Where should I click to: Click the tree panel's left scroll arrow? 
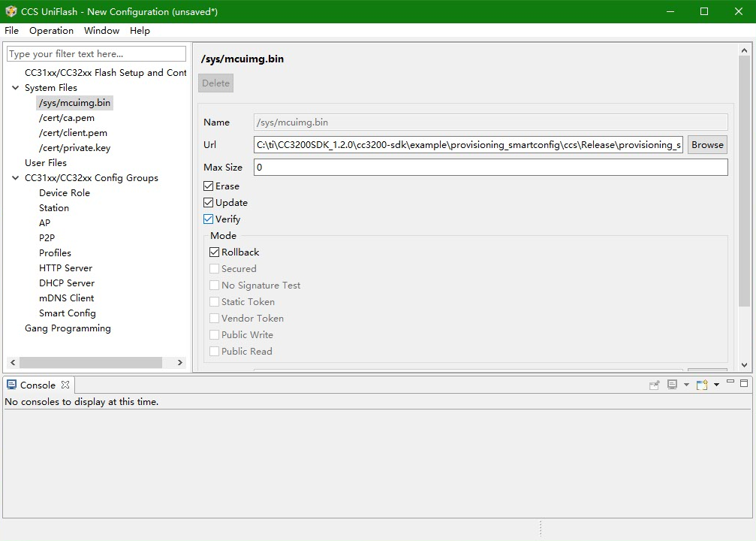(x=13, y=362)
